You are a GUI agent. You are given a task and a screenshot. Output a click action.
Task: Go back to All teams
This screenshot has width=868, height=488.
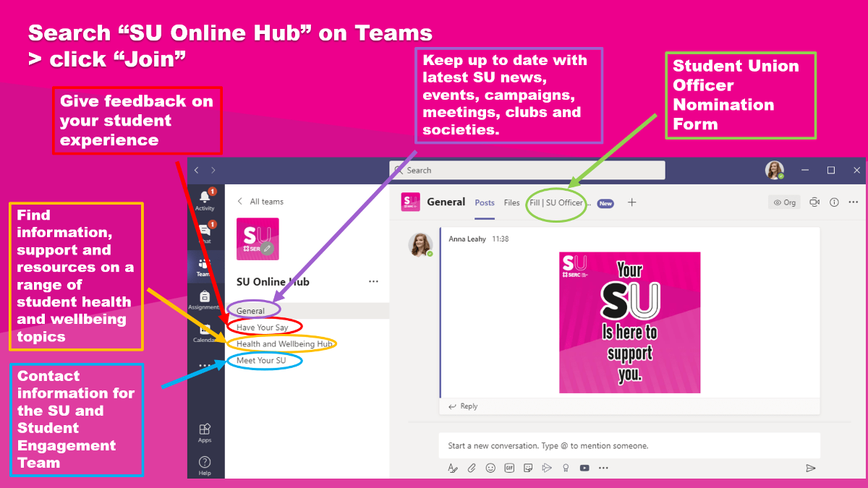point(260,202)
